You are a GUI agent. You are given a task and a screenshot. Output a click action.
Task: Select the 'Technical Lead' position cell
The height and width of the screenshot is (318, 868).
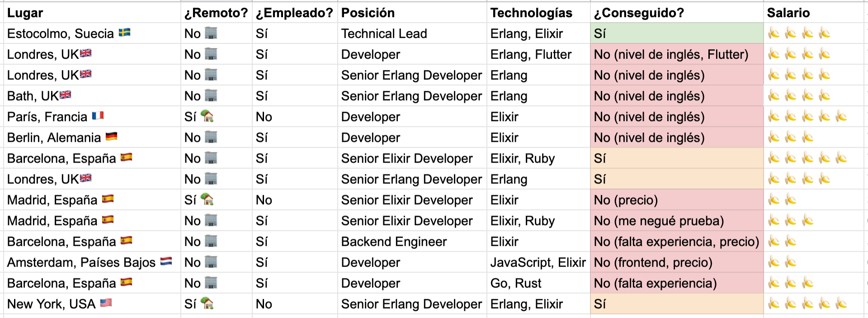(412, 33)
